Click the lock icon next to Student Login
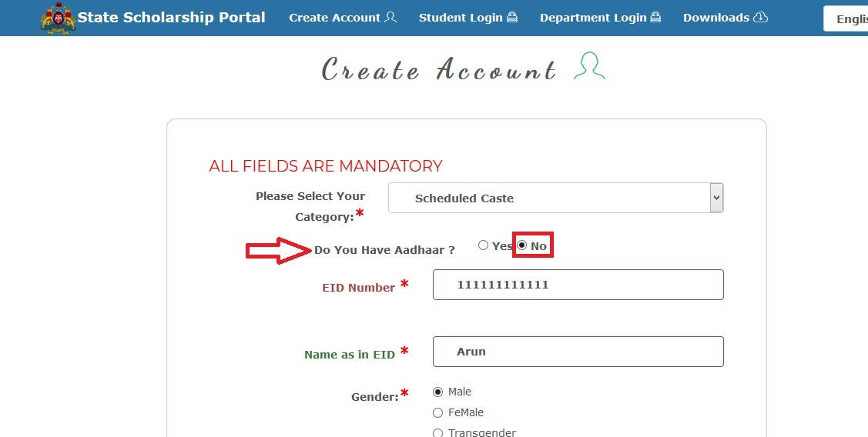 (x=512, y=17)
